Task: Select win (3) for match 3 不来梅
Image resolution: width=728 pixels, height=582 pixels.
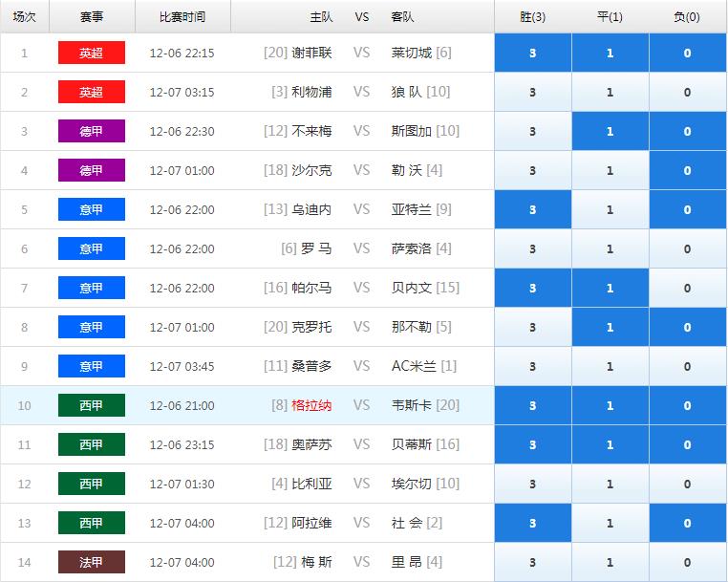Action: pyautogui.click(x=532, y=132)
